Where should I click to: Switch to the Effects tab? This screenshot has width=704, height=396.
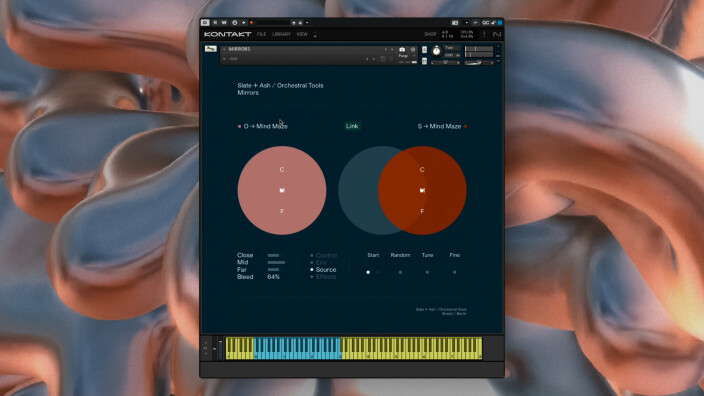[x=326, y=277]
